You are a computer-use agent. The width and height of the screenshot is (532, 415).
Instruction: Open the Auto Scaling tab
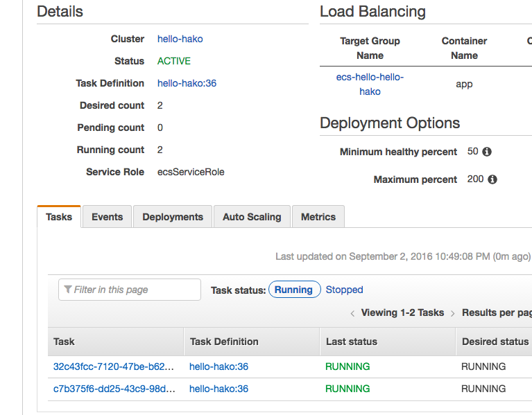(252, 217)
